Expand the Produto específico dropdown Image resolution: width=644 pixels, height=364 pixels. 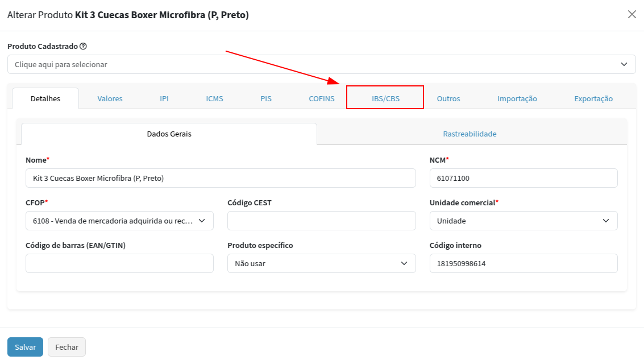click(x=321, y=263)
